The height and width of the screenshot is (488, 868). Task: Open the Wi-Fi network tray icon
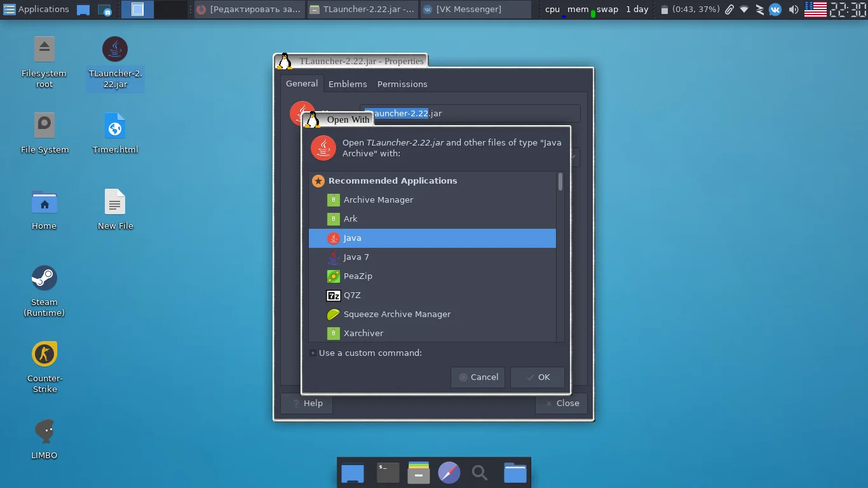[x=744, y=10]
